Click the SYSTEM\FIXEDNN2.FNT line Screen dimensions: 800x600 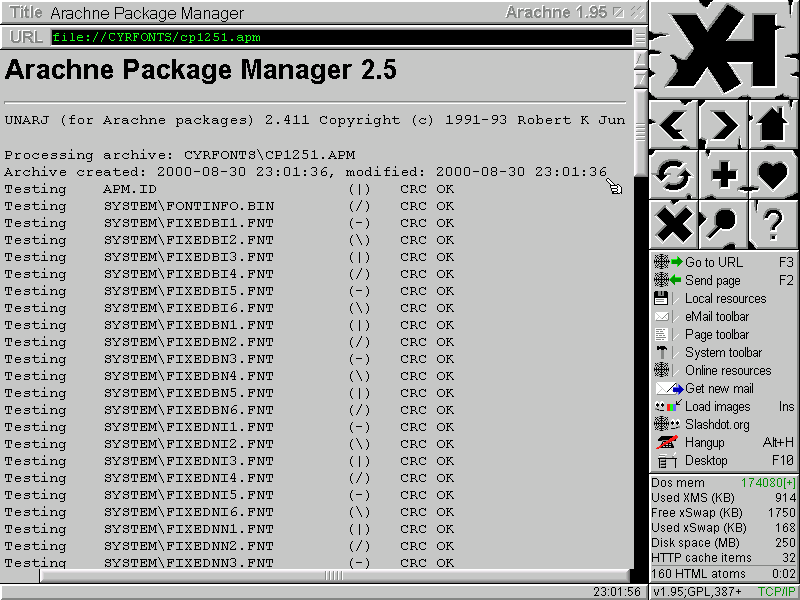click(x=230, y=546)
